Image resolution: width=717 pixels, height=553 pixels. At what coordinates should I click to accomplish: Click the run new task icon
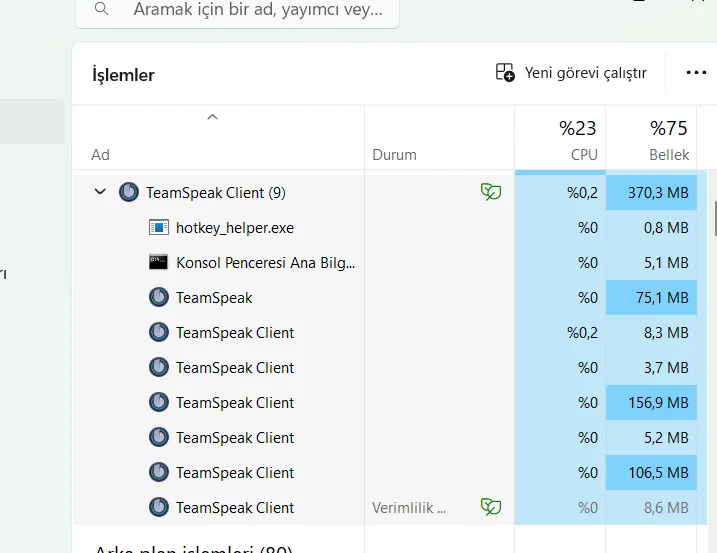[x=505, y=73]
